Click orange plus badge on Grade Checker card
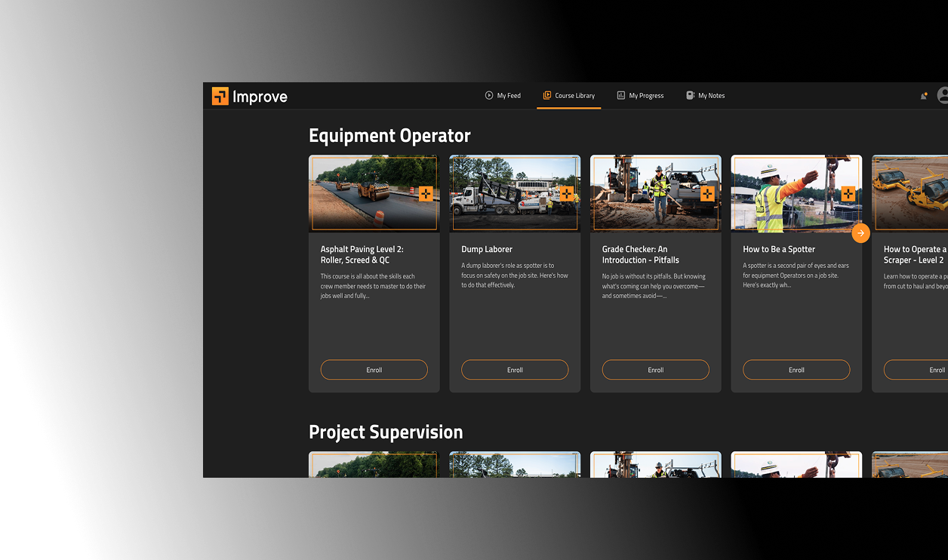Viewport: 948px width, 560px height. tap(707, 194)
